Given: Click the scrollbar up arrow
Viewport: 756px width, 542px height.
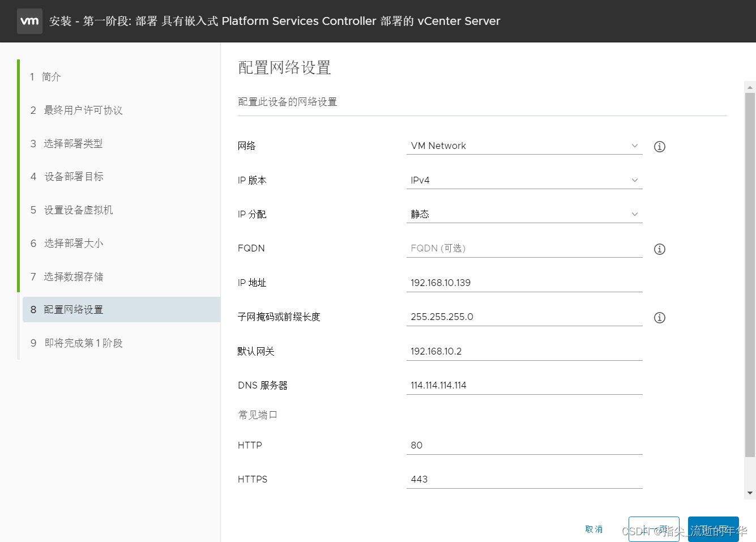Looking at the screenshot, I should tap(750, 88).
